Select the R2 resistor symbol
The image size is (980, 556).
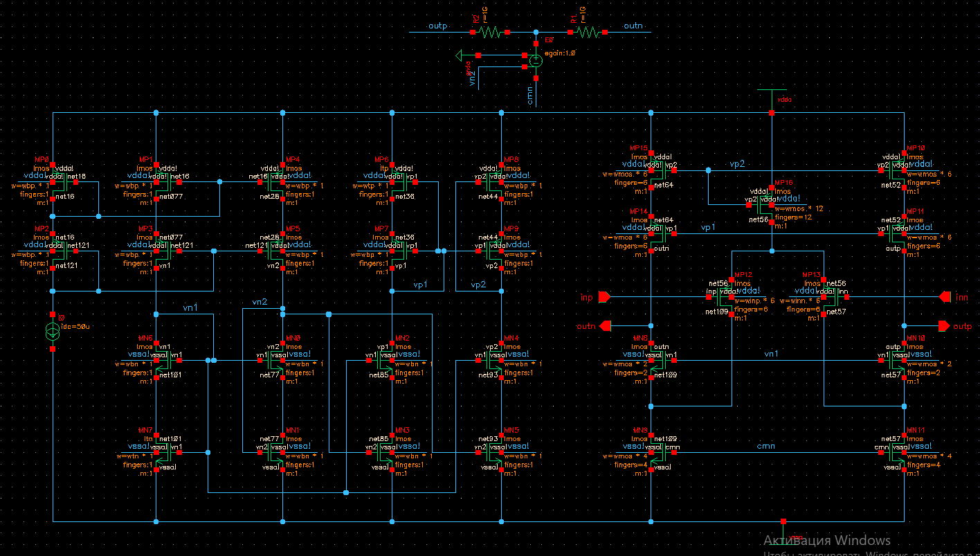click(491, 32)
